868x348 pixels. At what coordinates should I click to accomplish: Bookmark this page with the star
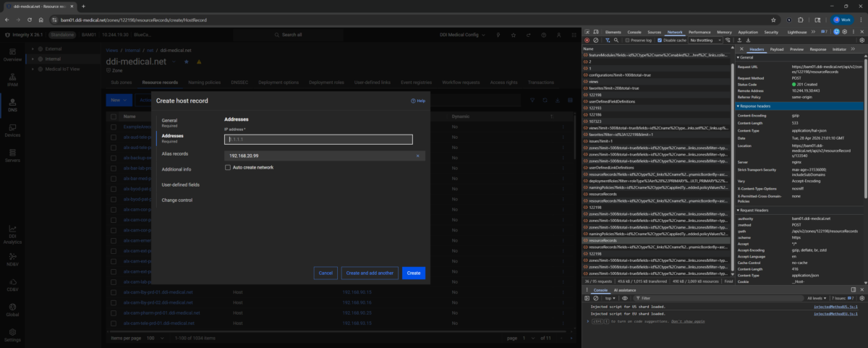pos(773,20)
